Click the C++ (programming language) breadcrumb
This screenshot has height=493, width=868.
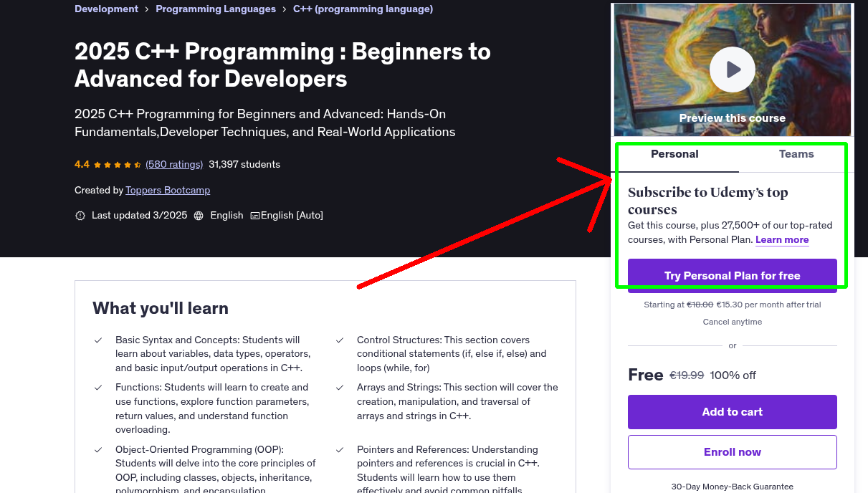(x=363, y=9)
